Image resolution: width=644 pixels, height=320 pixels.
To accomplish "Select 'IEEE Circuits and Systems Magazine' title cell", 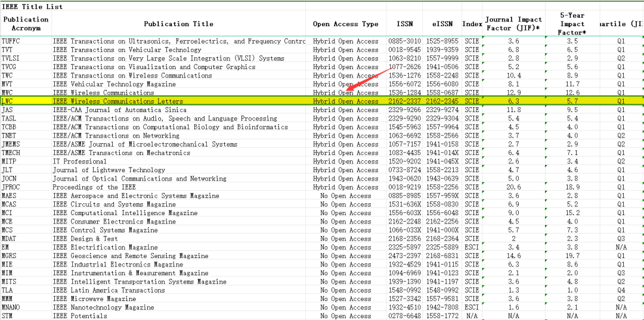I will point(178,204).
